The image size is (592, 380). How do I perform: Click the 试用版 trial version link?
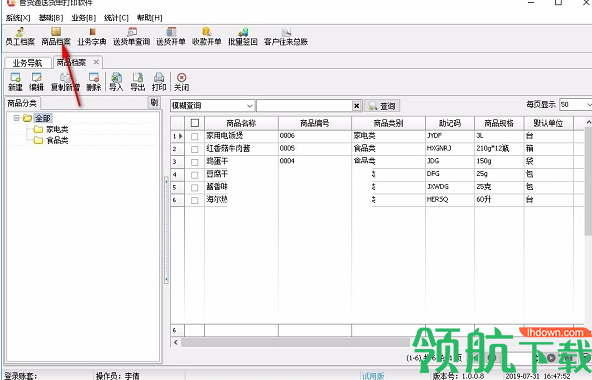pyautogui.click(x=373, y=375)
